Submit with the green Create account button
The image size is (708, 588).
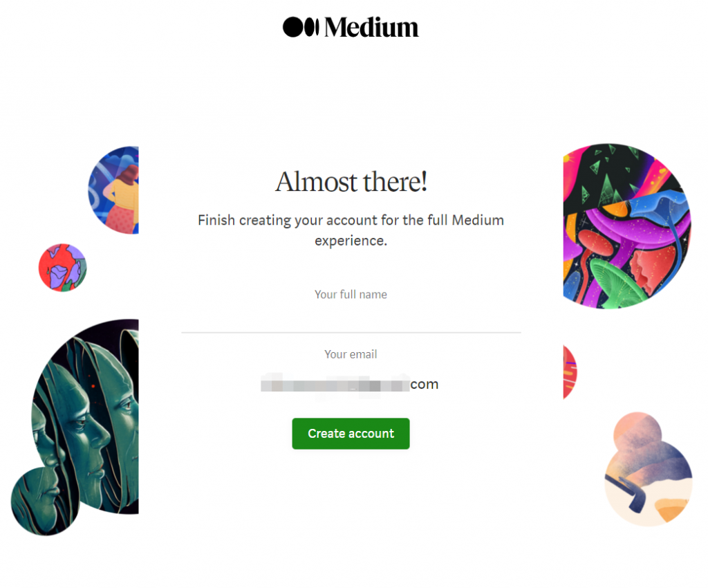click(x=351, y=434)
